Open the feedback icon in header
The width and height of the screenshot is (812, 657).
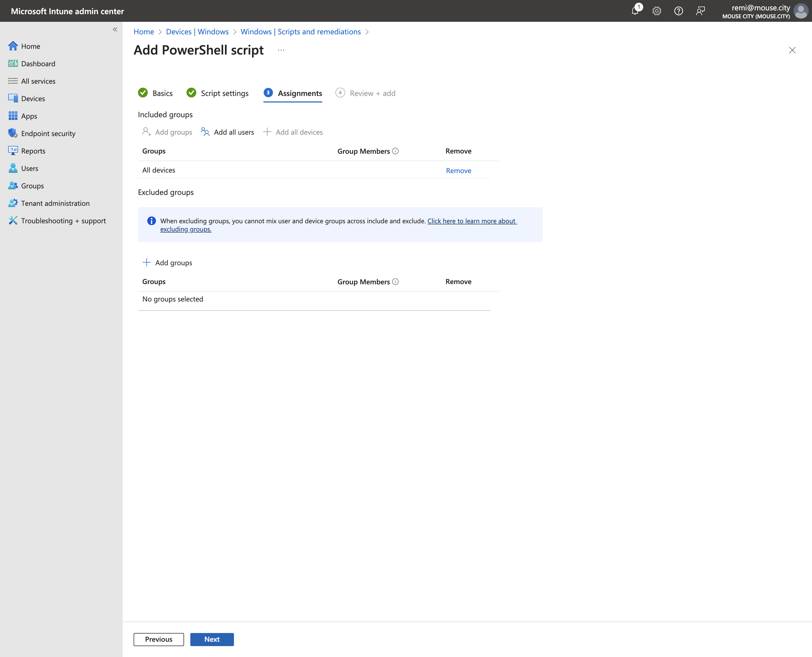[700, 11]
